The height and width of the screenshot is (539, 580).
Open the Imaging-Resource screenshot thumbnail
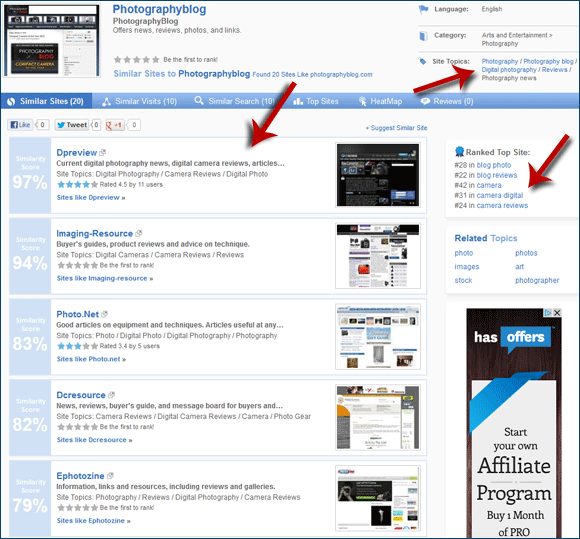click(x=378, y=256)
